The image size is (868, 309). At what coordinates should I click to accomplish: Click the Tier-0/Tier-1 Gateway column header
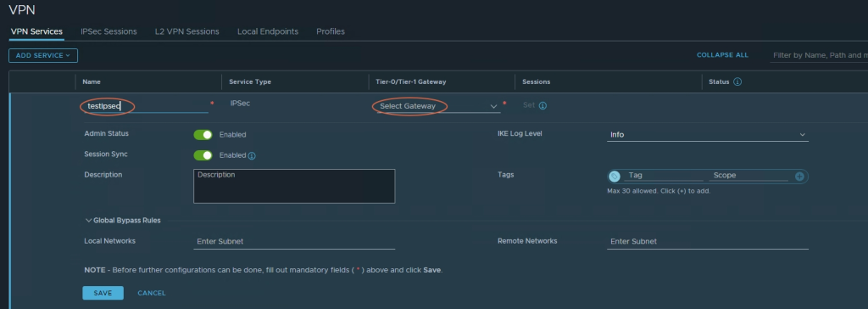411,82
